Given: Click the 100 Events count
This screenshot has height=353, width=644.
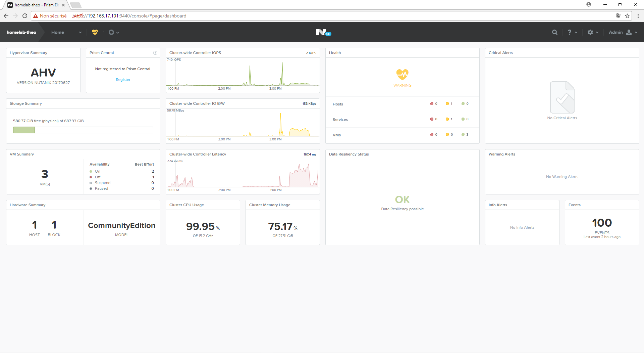Looking at the screenshot, I should point(602,223).
